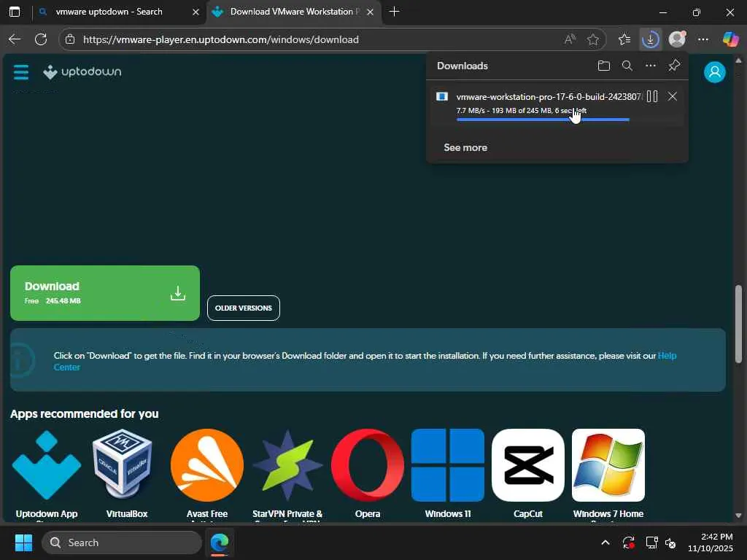Open the vmware-workstation-pro file name
Viewport: 747px width, 560px height.
[549, 97]
